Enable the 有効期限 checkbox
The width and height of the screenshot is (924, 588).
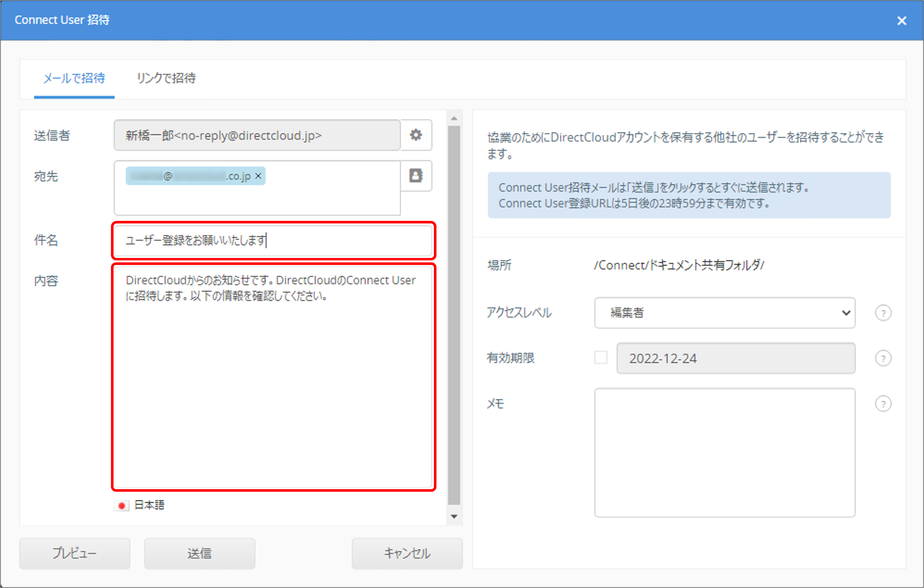pyautogui.click(x=601, y=358)
